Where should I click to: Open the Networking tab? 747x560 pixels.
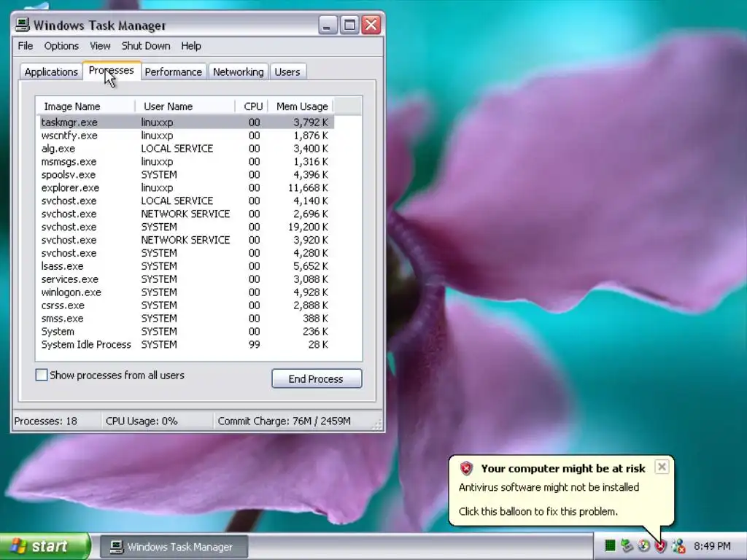click(239, 72)
